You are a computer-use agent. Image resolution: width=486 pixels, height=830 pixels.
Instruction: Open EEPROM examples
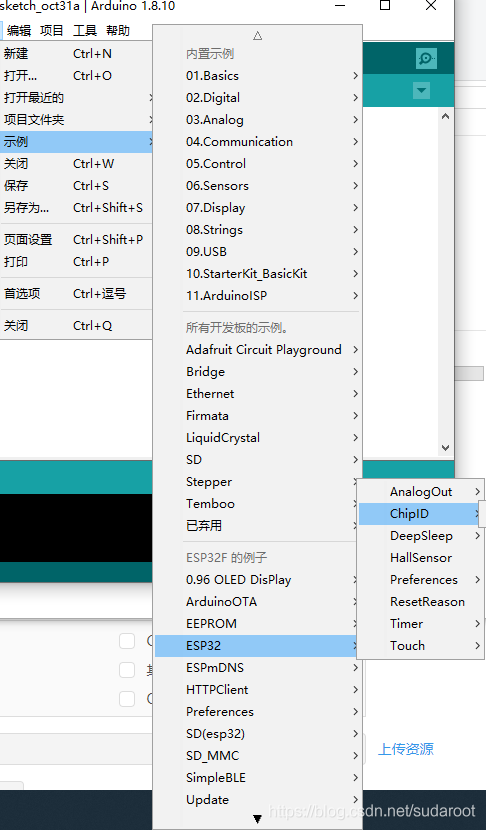pyautogui.click(x=256, y=624)
